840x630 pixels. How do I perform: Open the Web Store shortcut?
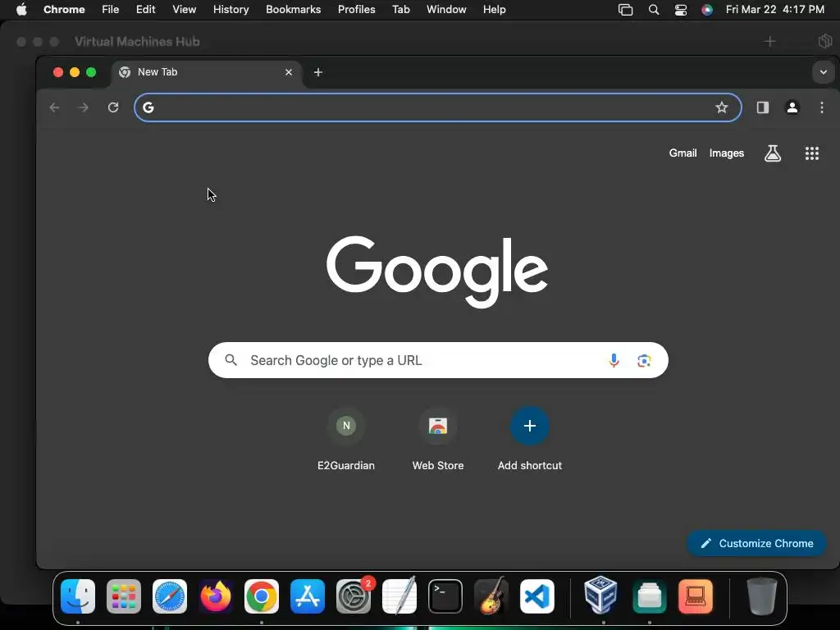click(438, 440)
